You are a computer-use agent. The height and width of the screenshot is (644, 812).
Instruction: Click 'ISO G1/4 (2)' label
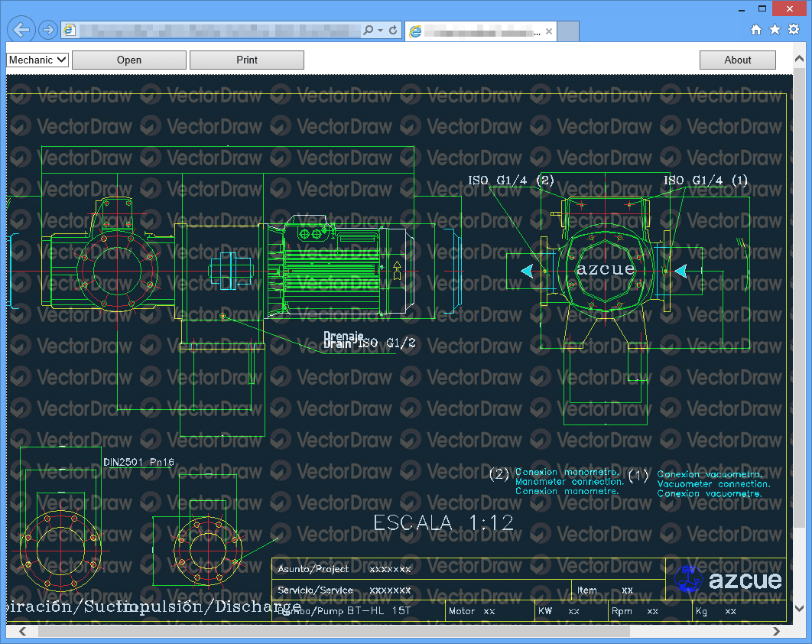[511, 181]
